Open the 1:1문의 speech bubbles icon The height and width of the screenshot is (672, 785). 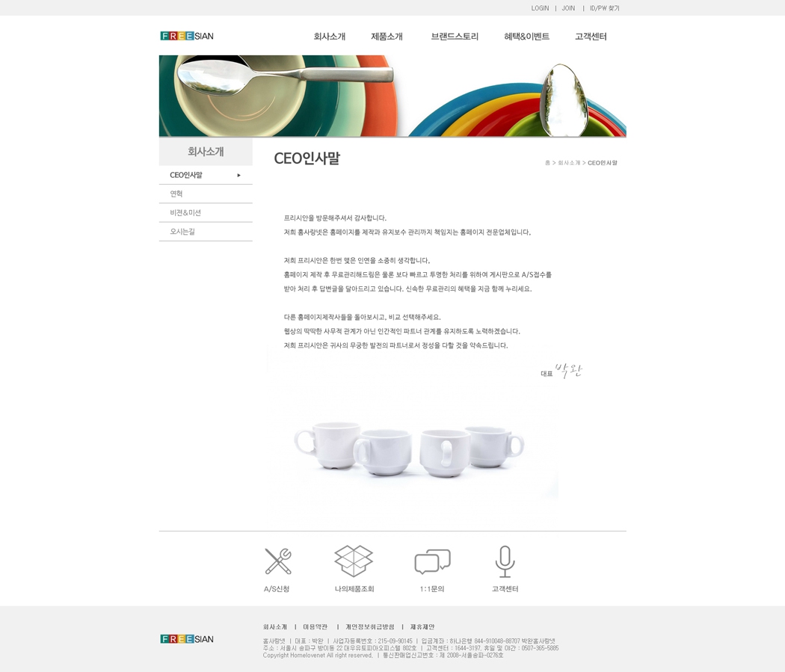[433, 561]
